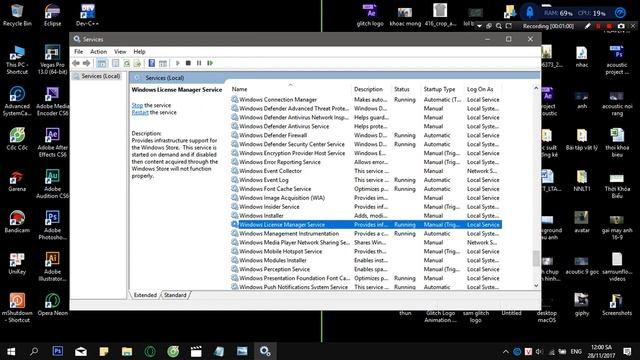
Task: Select Windows Font Cache Service
Action: (x=366, y=189)
